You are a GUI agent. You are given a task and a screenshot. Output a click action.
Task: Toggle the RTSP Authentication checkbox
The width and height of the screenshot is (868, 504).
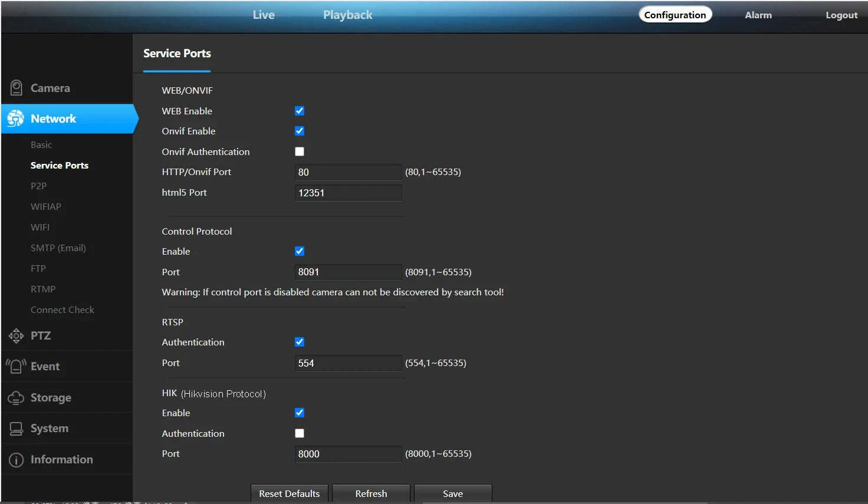pos(300,342)
